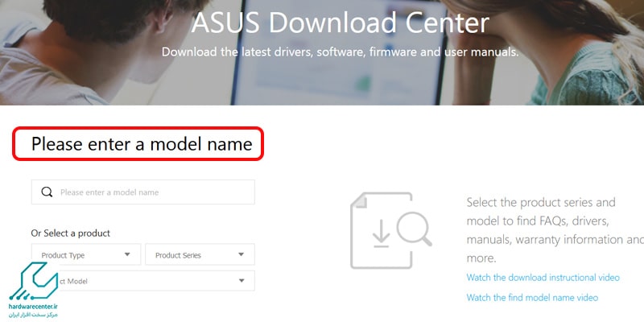Screen dimensions: 644x322
Task: Click the 'Or Select a product' label
Action: [x=71, y=233]
